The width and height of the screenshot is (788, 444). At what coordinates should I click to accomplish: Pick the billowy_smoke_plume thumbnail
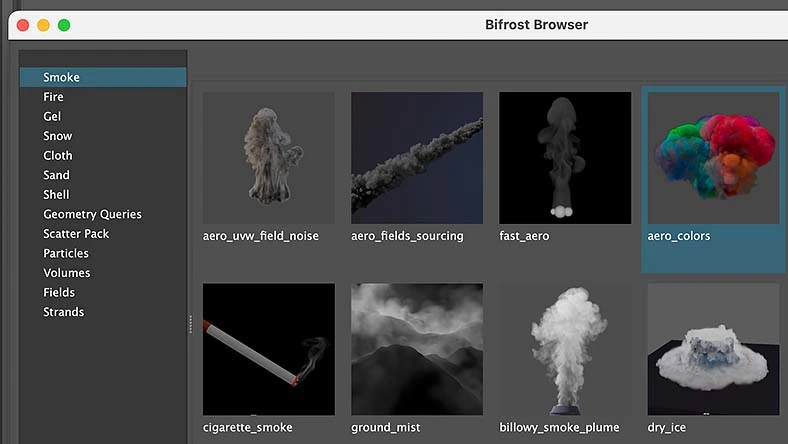[x=565, y=349]
